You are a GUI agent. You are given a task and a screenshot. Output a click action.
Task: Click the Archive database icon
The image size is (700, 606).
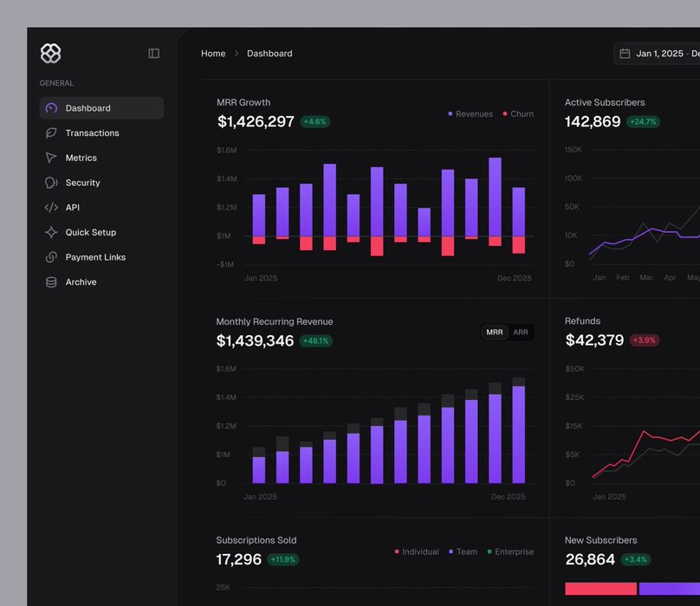tap(51, 282)
